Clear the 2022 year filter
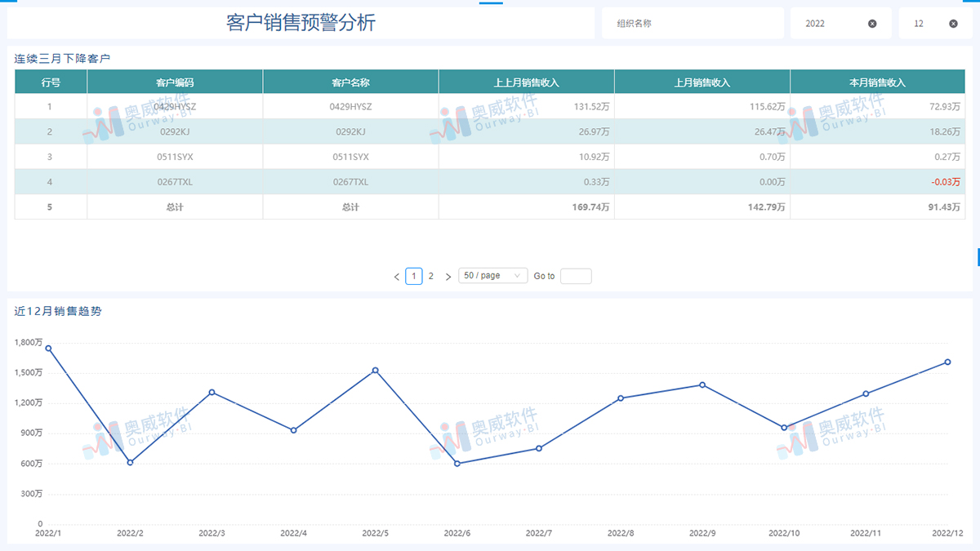980x551 pixels. pyautogui.click(x=872, y=23)
